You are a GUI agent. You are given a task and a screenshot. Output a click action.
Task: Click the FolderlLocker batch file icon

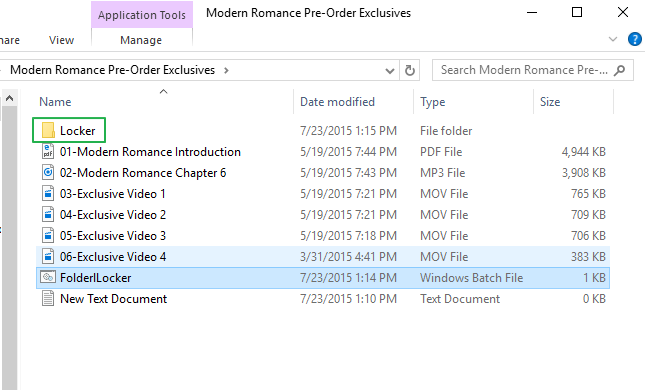48,277
